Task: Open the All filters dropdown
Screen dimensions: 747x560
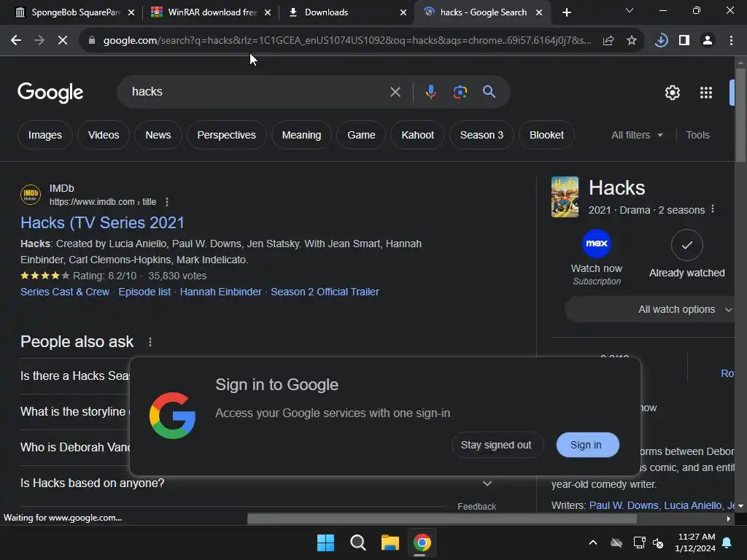Action: coord(637,135)
